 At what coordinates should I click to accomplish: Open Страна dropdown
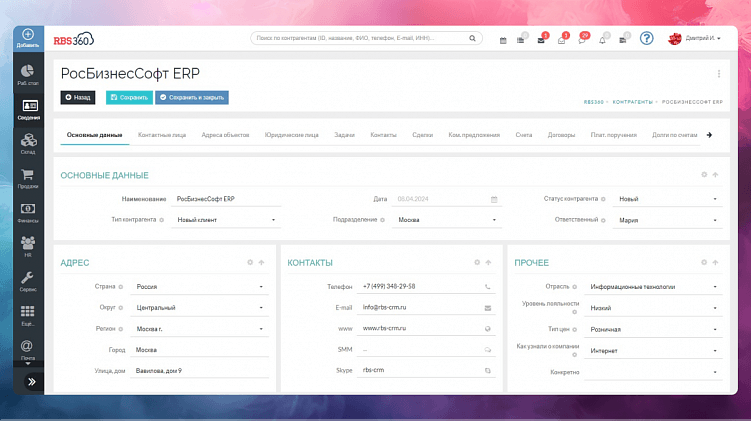[x=200, y=286]
